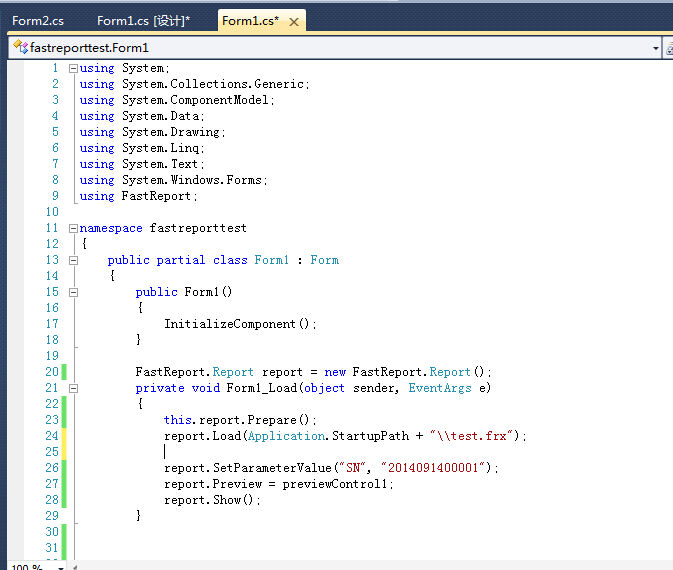This screenshot has height=570, width=673.
Task: Collapse the using directives block
Action: pyautogui.click(x=73, y=68)
